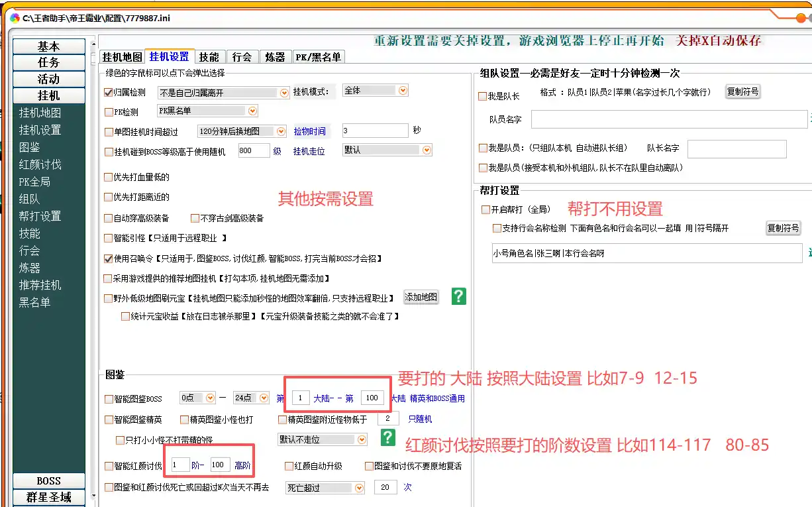Expand the 默认不走位 dropdown

362,439
